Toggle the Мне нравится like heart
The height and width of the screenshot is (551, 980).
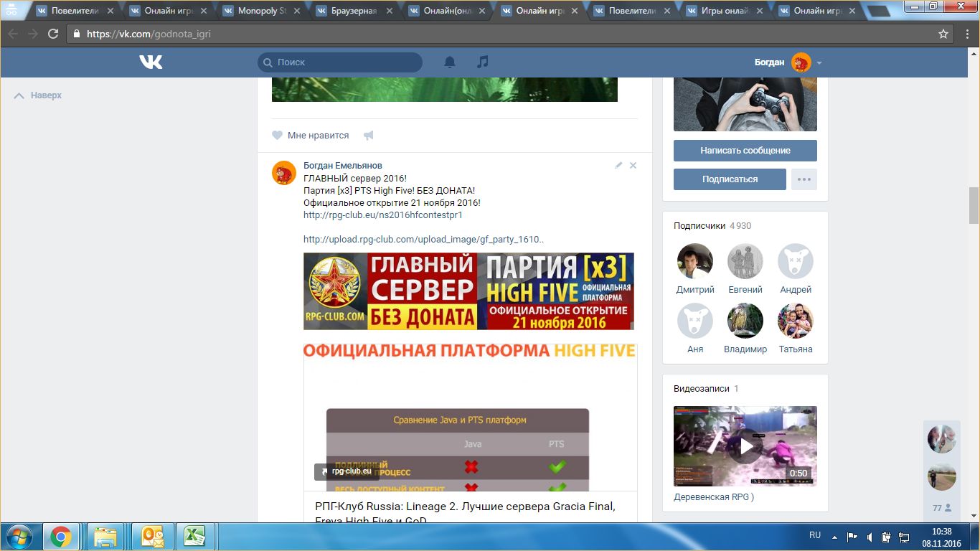coord(278,136)
